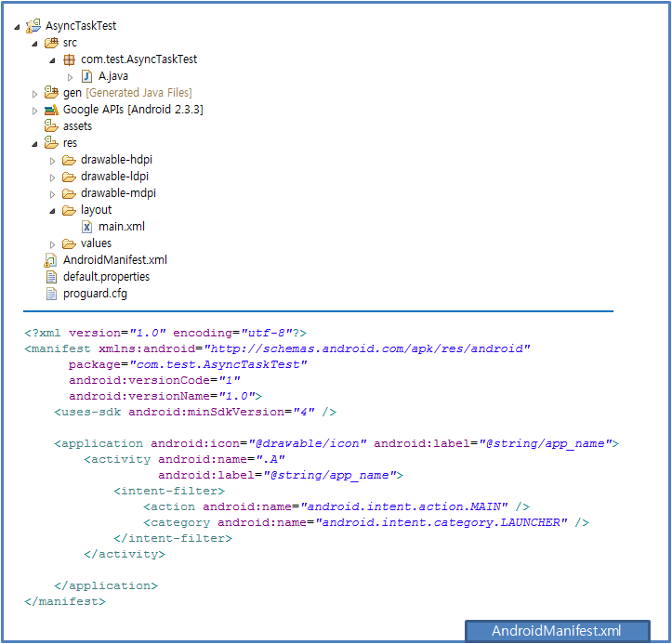Click the blue AndroidManifest.xml caption box
Viewport: 672px width, 644px height.
(557, 631)
